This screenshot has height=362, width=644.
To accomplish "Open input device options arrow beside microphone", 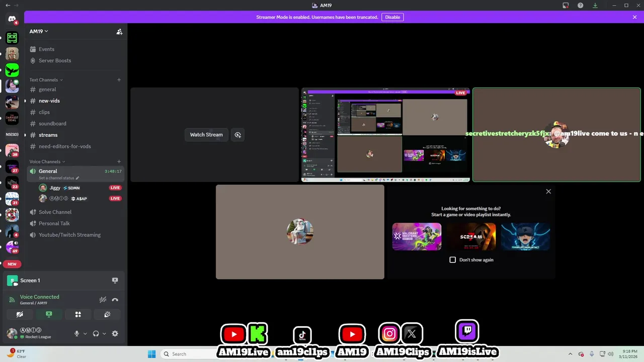I will coord(85,333).
